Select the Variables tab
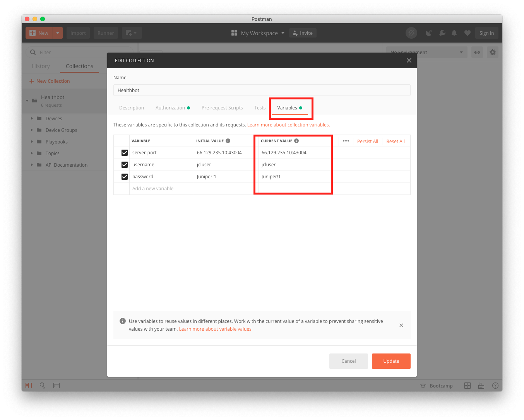 [x=289, y=108]
